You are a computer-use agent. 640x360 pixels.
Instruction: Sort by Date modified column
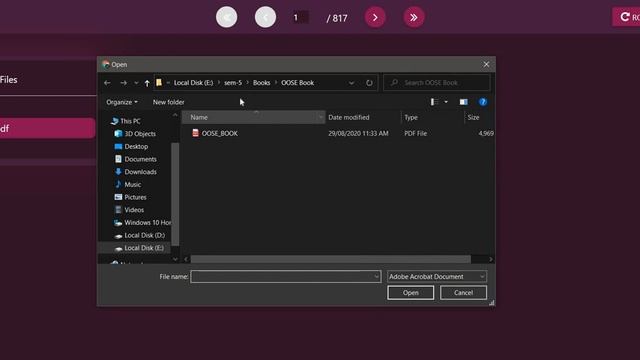tap(363, 118)
